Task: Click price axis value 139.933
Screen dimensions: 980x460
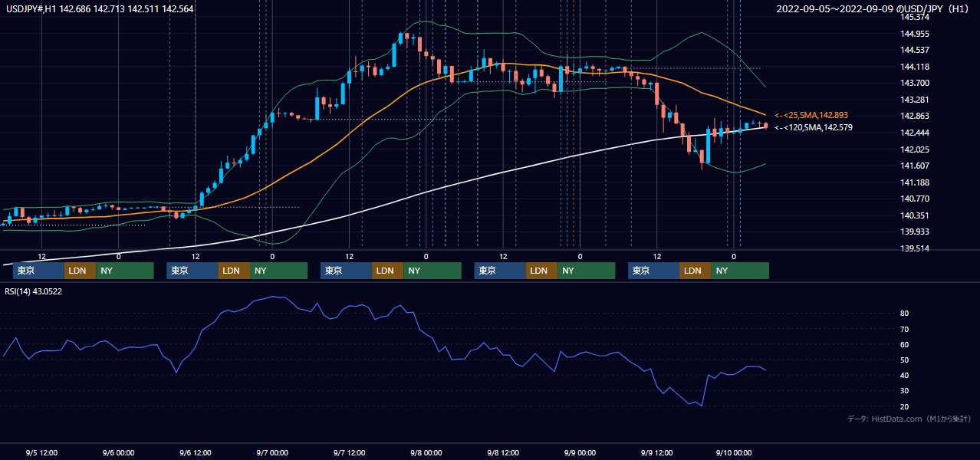Action: coord(915,232)
